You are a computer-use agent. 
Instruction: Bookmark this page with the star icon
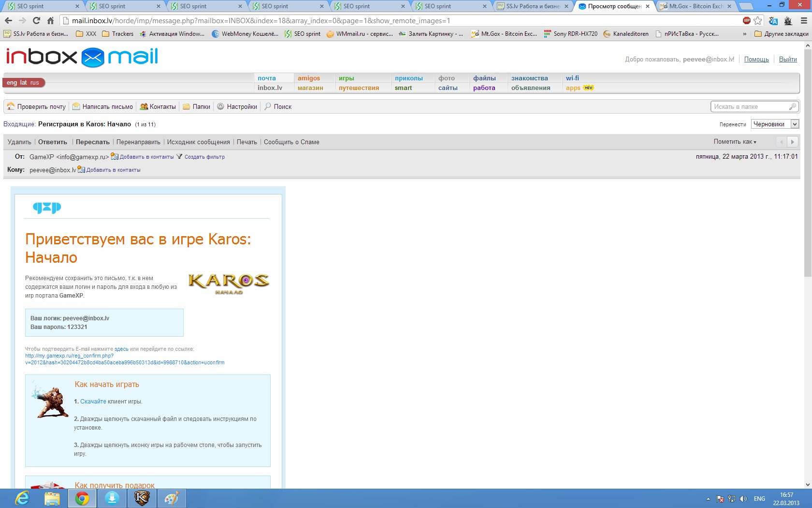[x=758, y=21]
